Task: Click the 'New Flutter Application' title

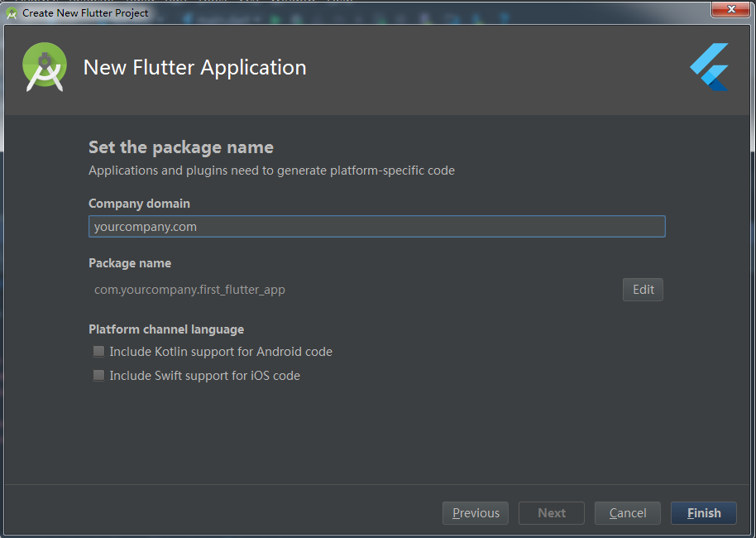Action: click(x=194, y=68)
